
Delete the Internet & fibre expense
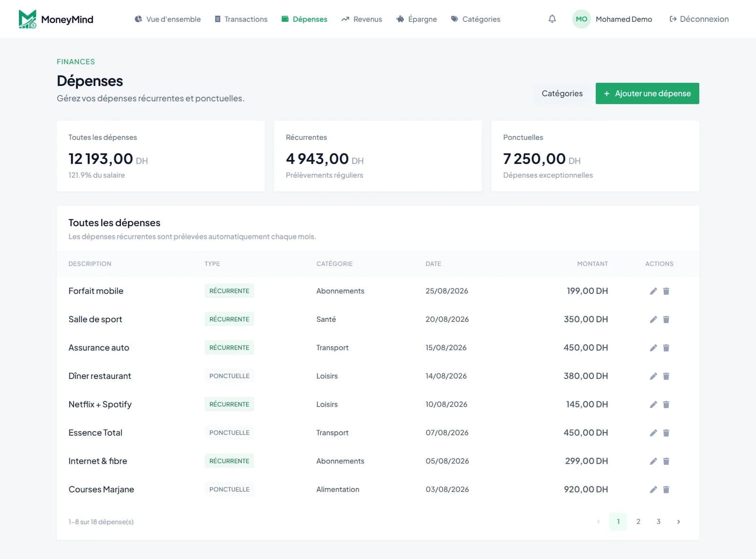click(666, 461)
